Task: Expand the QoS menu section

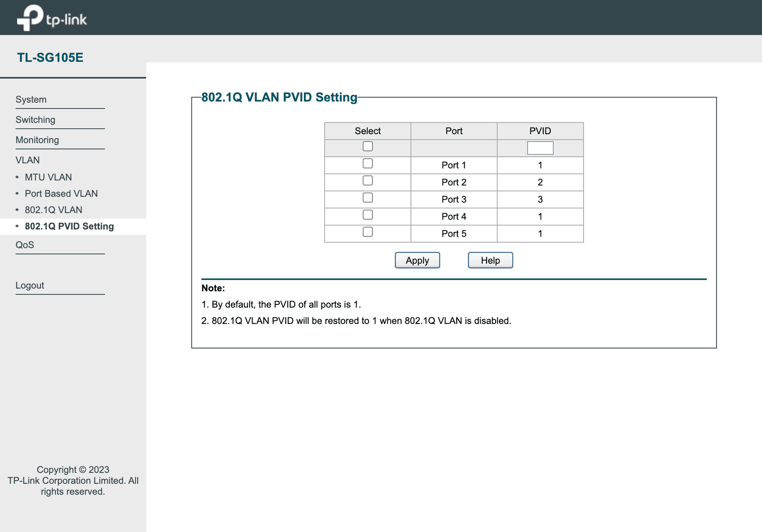Action: tap(25, 245)
